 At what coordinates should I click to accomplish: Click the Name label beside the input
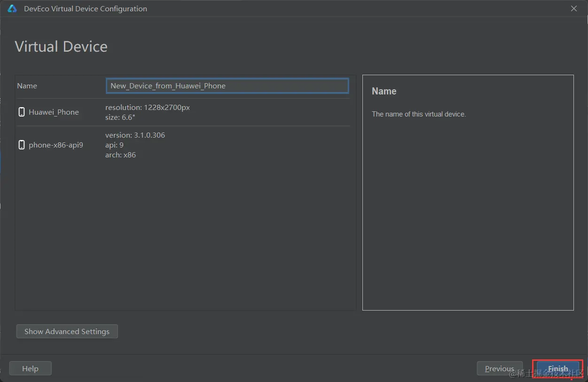pos(27,86)
